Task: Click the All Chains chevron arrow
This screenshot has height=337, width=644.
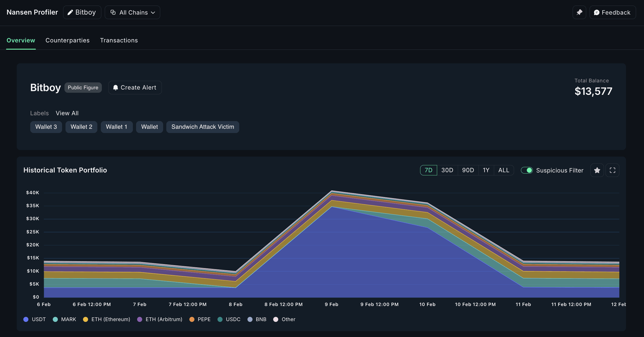Action: point(153,12)
